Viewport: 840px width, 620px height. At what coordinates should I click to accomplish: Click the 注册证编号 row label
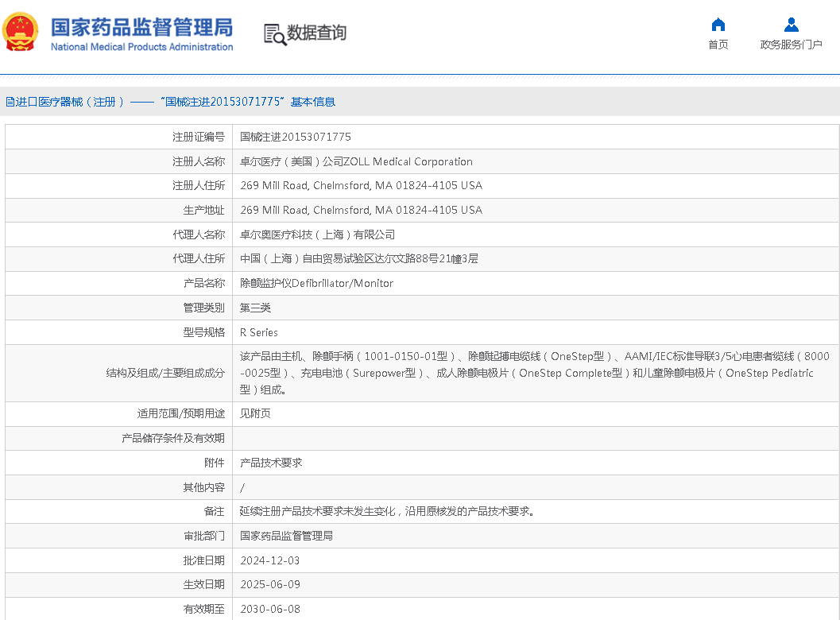pos(198,138)
